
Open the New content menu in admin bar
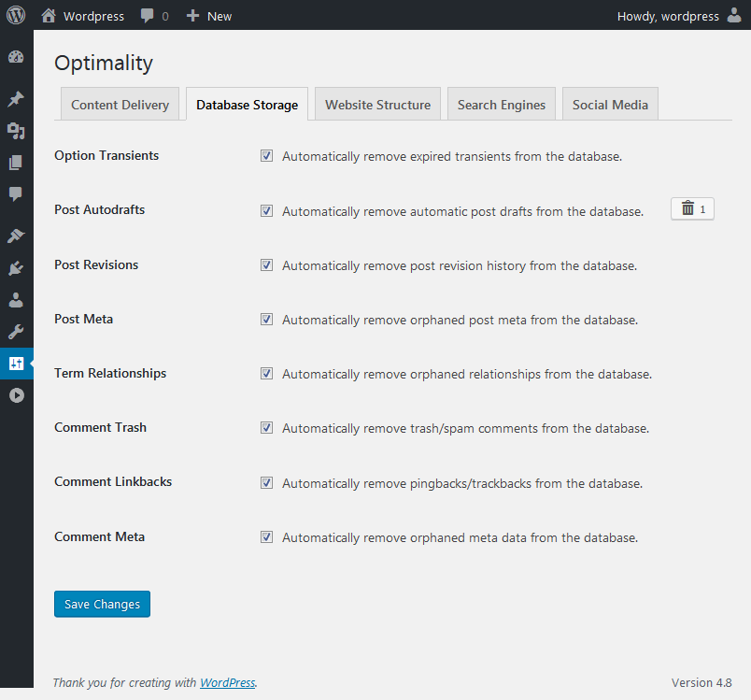tap(209, 16)
